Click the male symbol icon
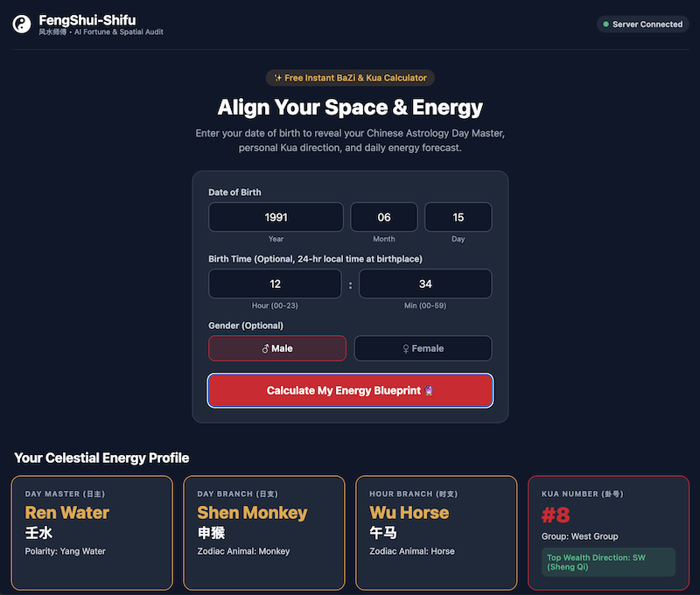The height and width of the screenshot is (595, 700). point(265,348)
